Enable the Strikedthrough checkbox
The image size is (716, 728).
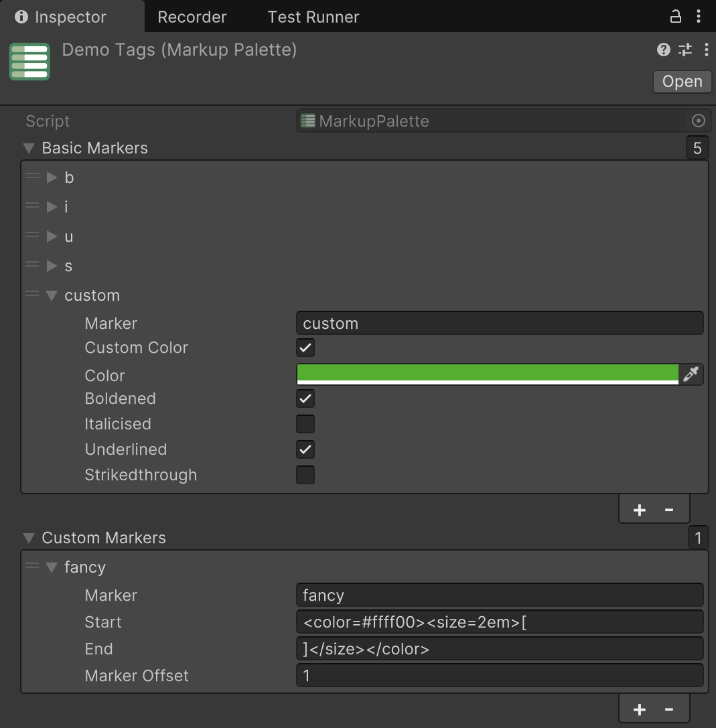pyautogui.click(x=305, y=475)
